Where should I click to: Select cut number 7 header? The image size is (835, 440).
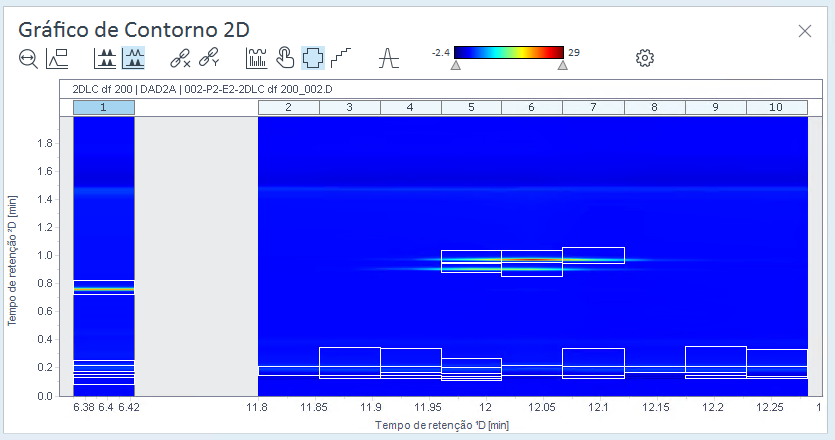point(593,107)
